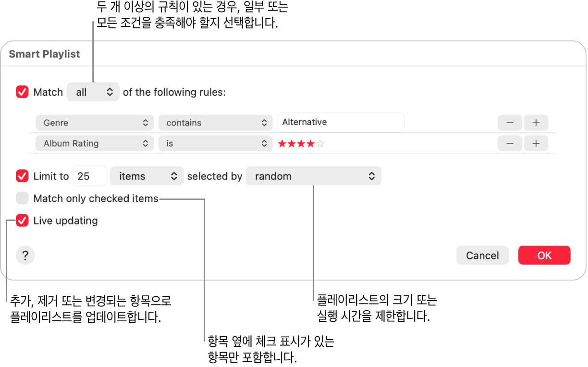Open the 'contains' condition dropdown
This screenshot has height=367, width=588.
[215, 123]
